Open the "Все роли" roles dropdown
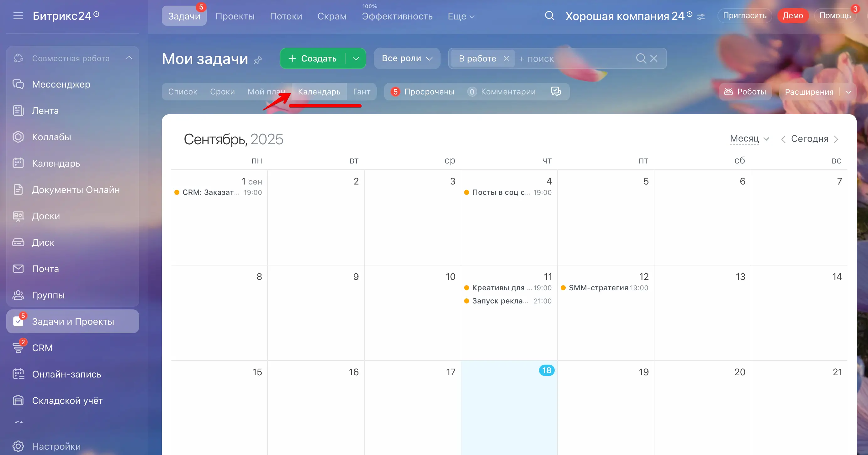 point(407,58)
